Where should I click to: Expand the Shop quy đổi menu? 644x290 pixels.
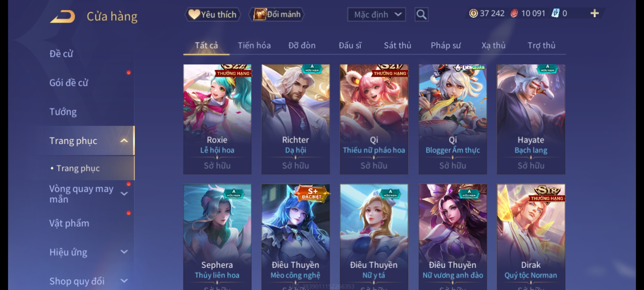(x=124, y=281)
